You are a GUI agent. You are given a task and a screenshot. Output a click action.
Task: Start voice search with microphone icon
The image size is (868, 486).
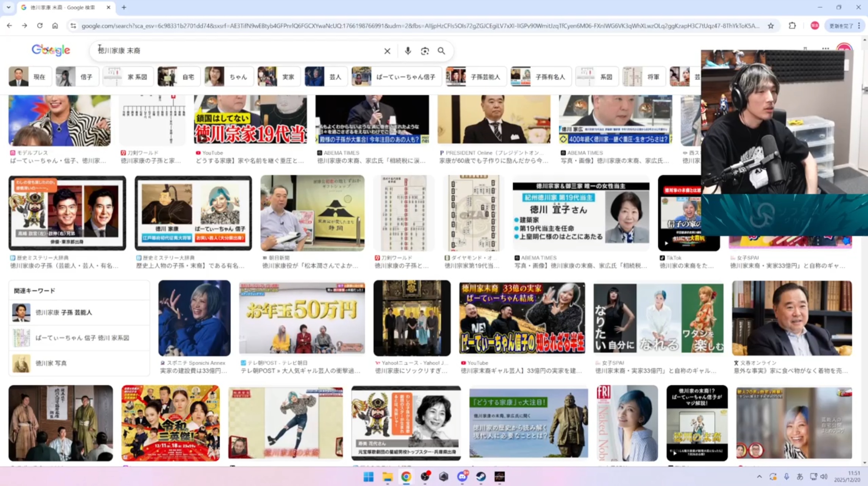click(x=408, y=51)
